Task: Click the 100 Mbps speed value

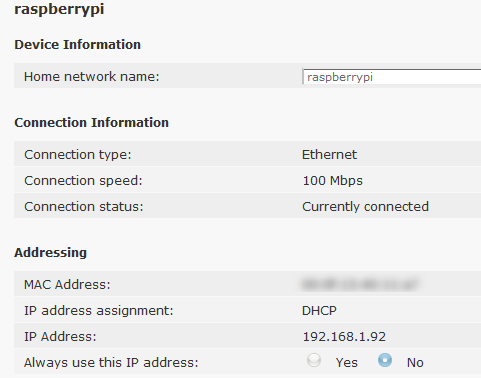Action: [x=332, y=180]
